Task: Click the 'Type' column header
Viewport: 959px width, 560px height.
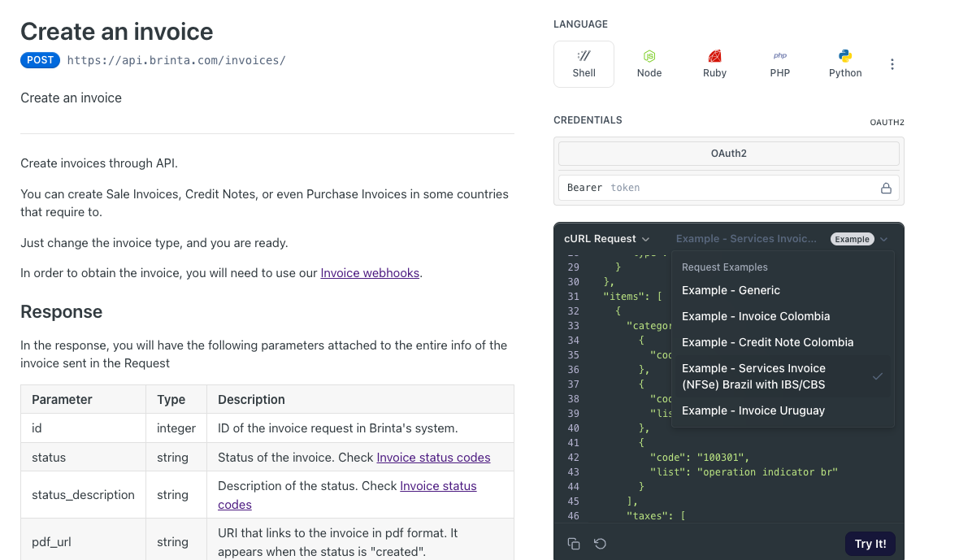Action: pyautogui.click(x=176, y=399)
